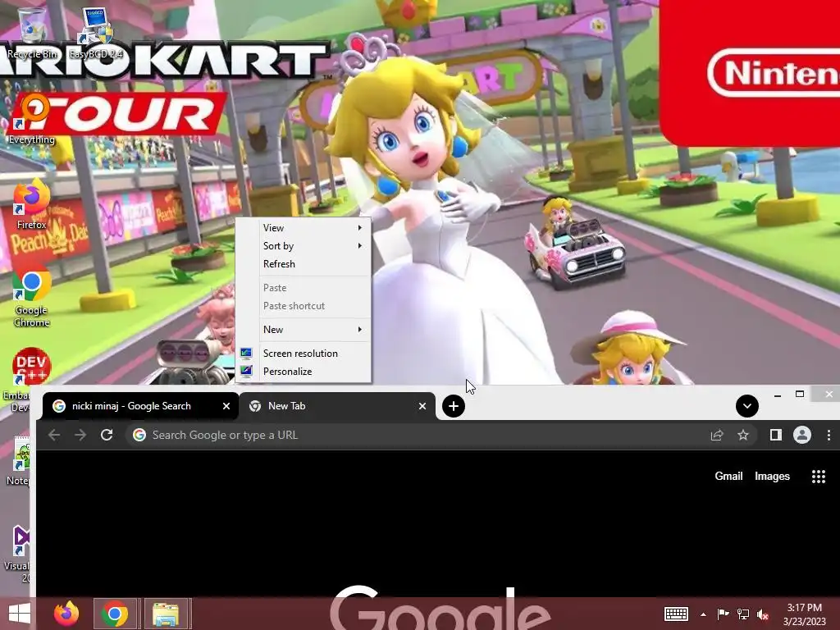Open the Chrome profile avatar
The width and height of the screenshot is (840, 630).
(x=802, y=435)
